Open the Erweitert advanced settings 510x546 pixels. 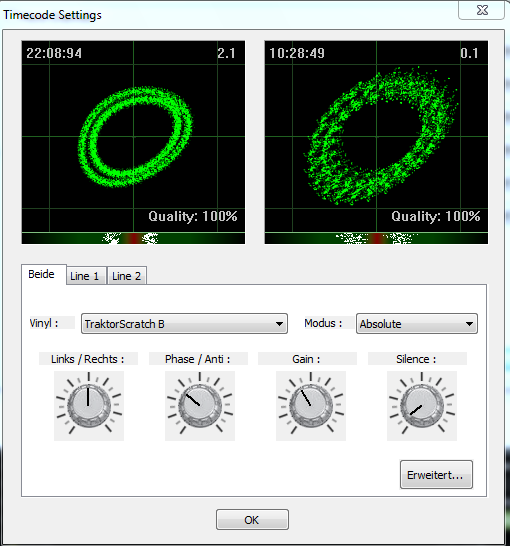pyautogui.click(x=436, y=475)
